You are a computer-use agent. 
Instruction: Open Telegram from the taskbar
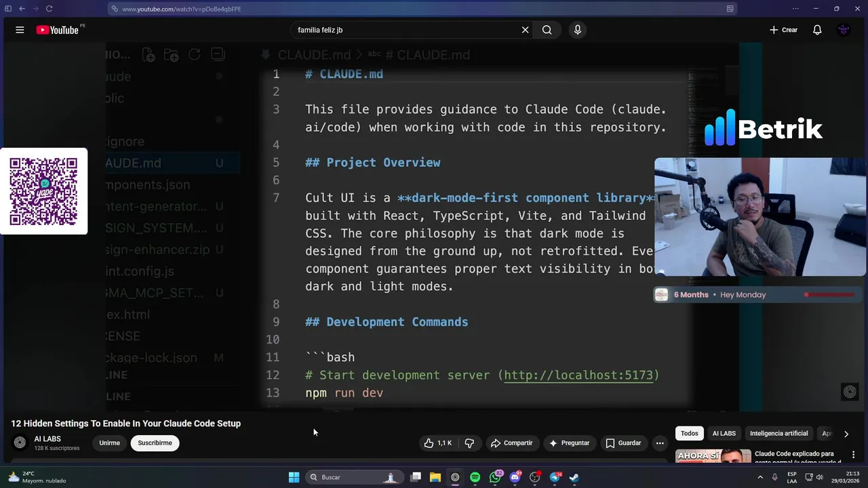pos(555,477)
